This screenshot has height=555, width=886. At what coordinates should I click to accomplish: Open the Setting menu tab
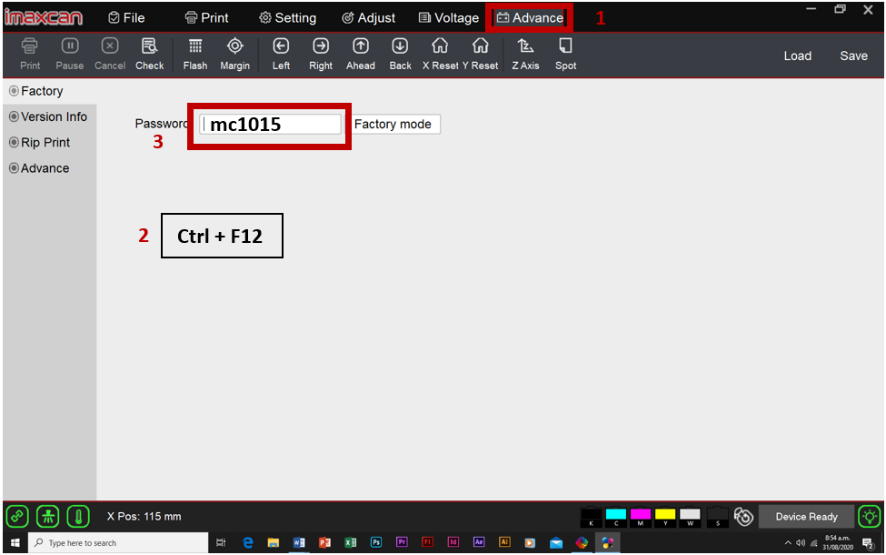(288, 18)
